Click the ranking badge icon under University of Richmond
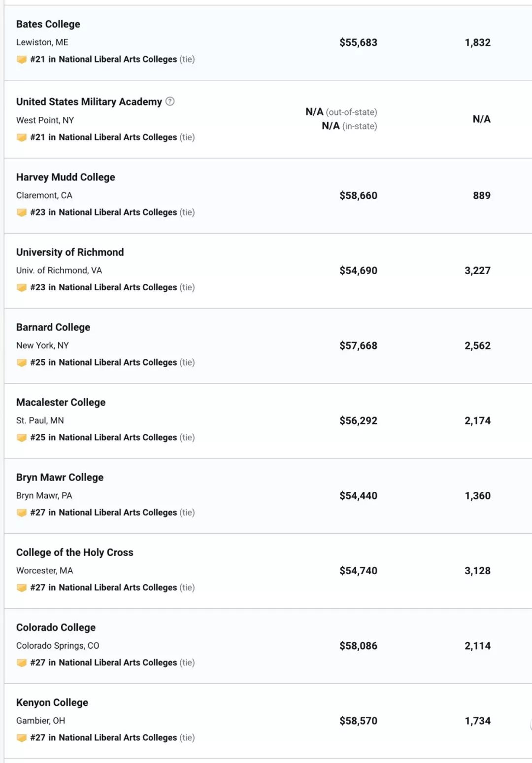 (x=21, y=287)
